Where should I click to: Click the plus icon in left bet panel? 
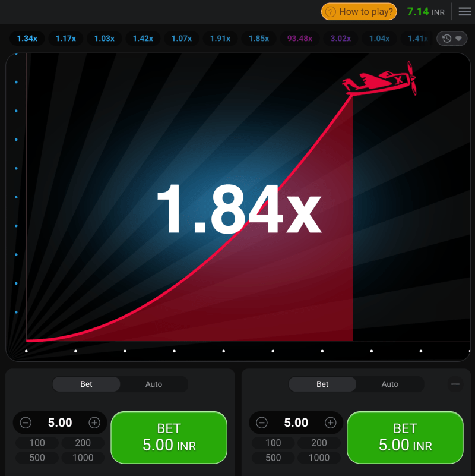click(94, 423)
